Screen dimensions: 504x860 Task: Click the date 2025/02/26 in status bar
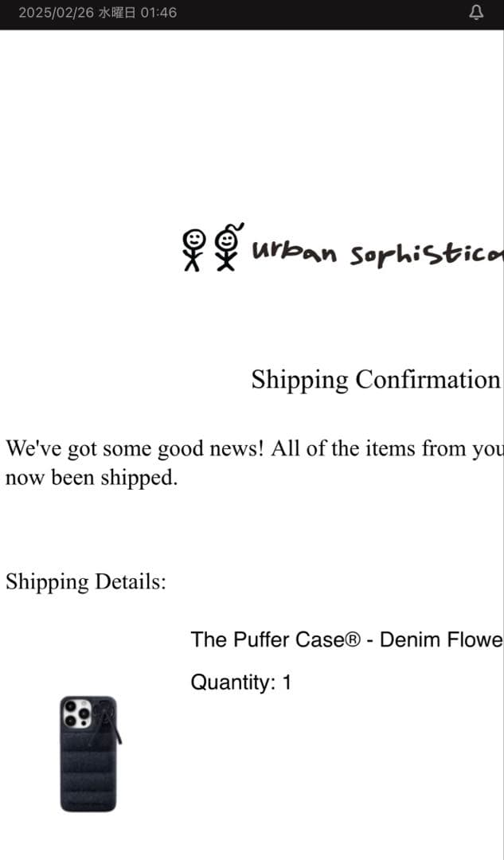56,13
